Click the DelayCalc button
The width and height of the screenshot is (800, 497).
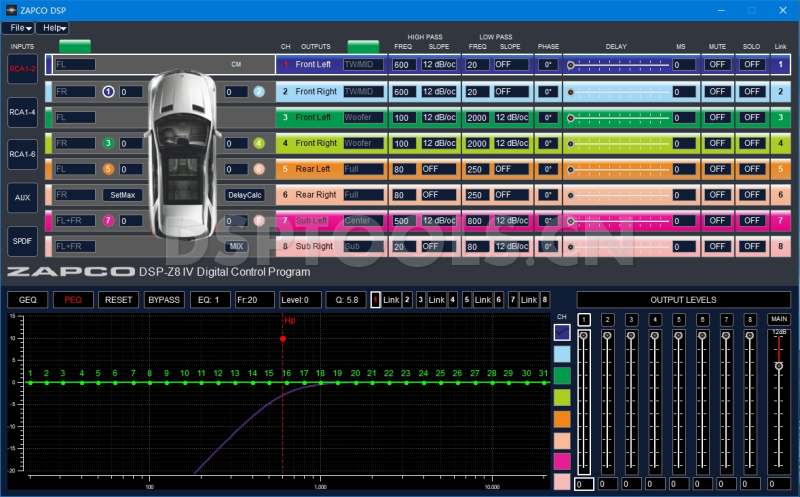click(x=244, y=195)
